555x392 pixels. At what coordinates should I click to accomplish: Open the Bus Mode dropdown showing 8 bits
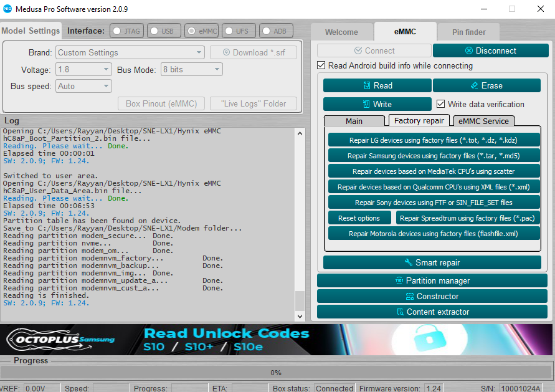(191, 69)
